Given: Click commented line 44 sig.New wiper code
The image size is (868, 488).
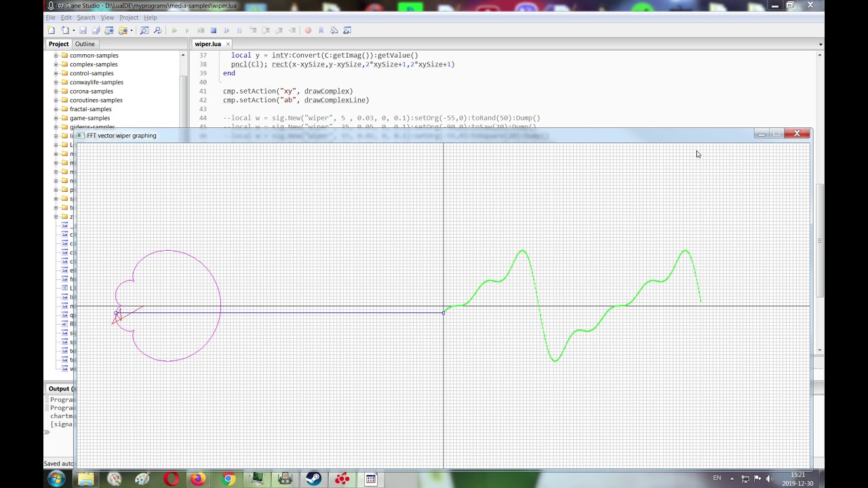Looking at the screenshot, I should tap(382, 118).
